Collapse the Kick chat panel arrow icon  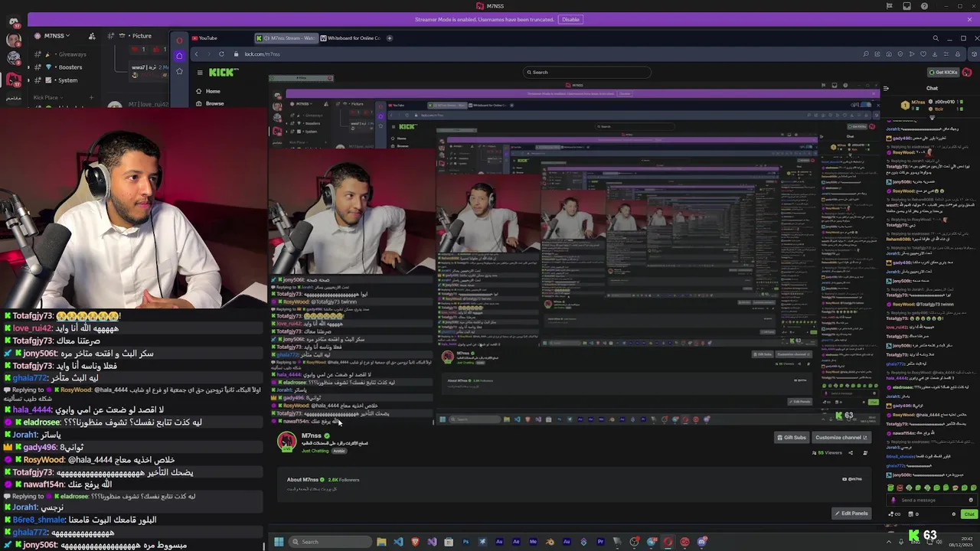point(886,88)
